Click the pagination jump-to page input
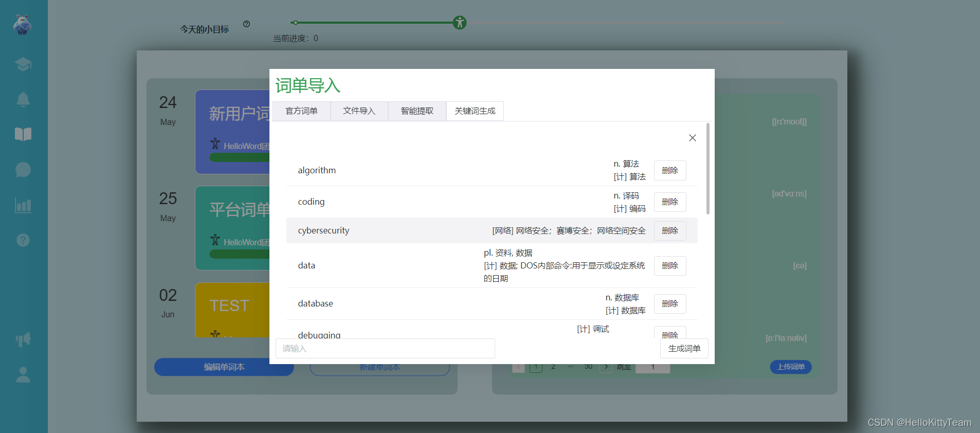The width and height of the screenshot is (980, 433). (x=653, y=367)
